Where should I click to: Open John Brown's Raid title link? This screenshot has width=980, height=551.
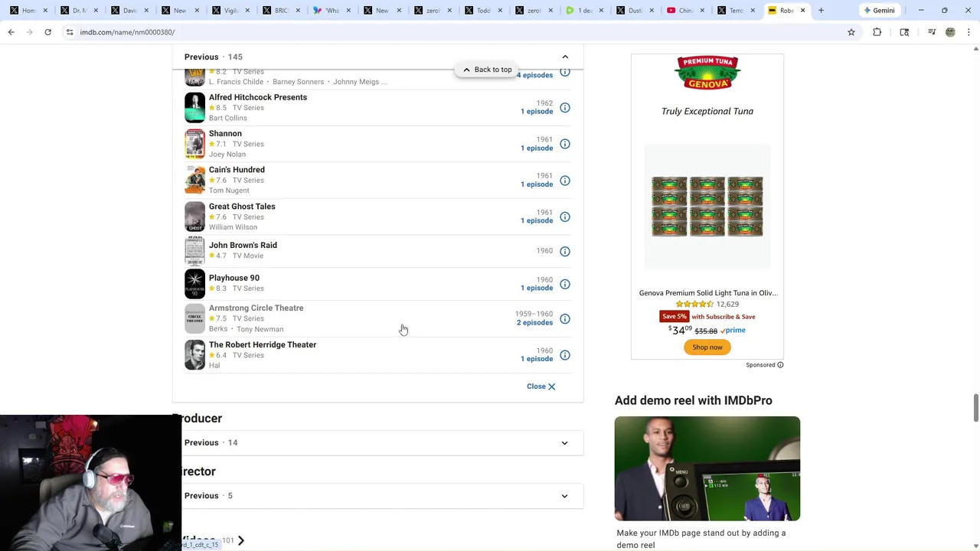click(x=243, y=246)
